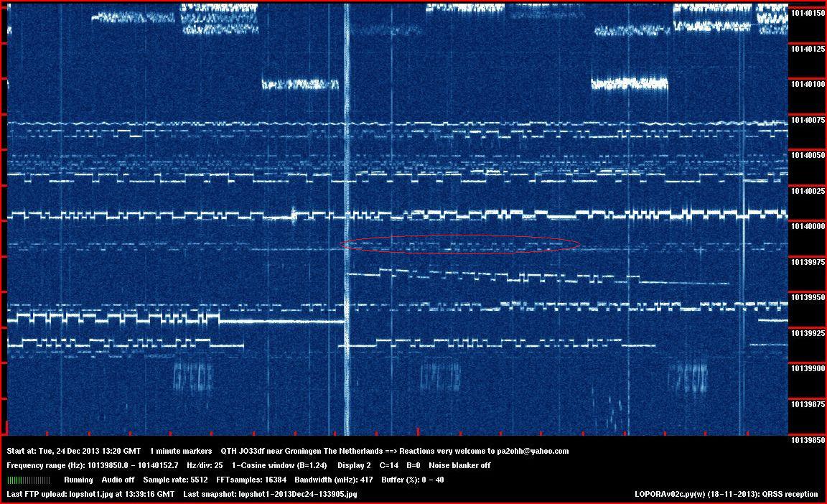Click the green audio level meter bars
Screen dimensions: 827x504
[x=29, y=480]
